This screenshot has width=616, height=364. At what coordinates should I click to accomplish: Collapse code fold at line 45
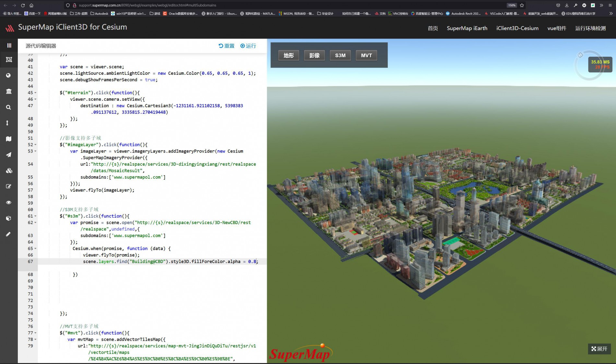point(35,93)
